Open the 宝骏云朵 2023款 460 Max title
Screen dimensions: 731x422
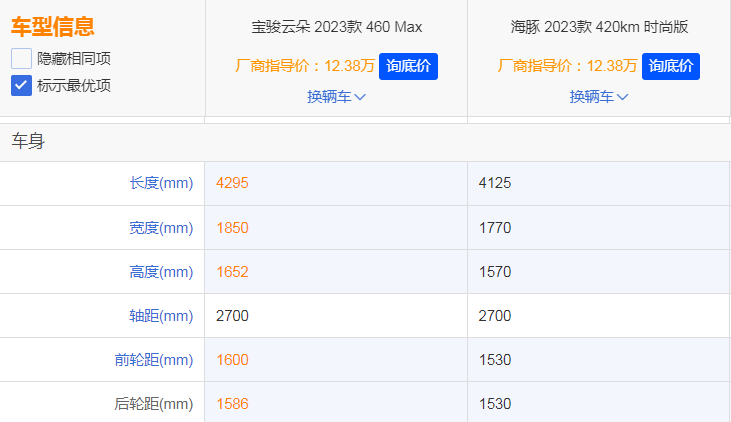click(x=337, y=27)
